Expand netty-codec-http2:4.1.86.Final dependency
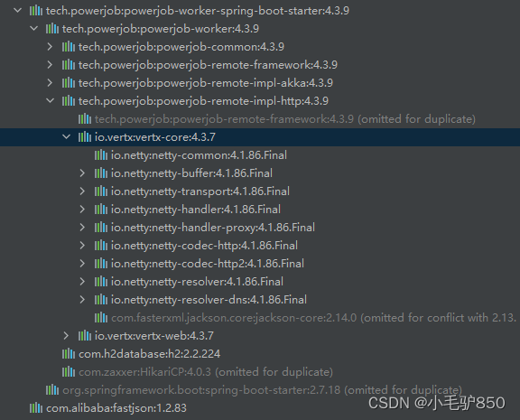Image resolution: width=520 pixels, height=420 pixels. 82,264
